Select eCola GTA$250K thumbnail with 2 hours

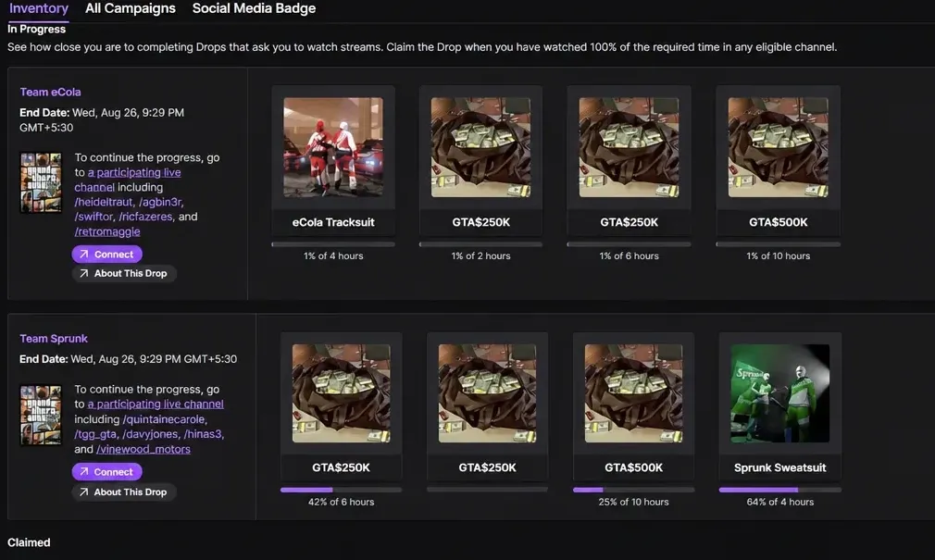click(x=481, y=147)
